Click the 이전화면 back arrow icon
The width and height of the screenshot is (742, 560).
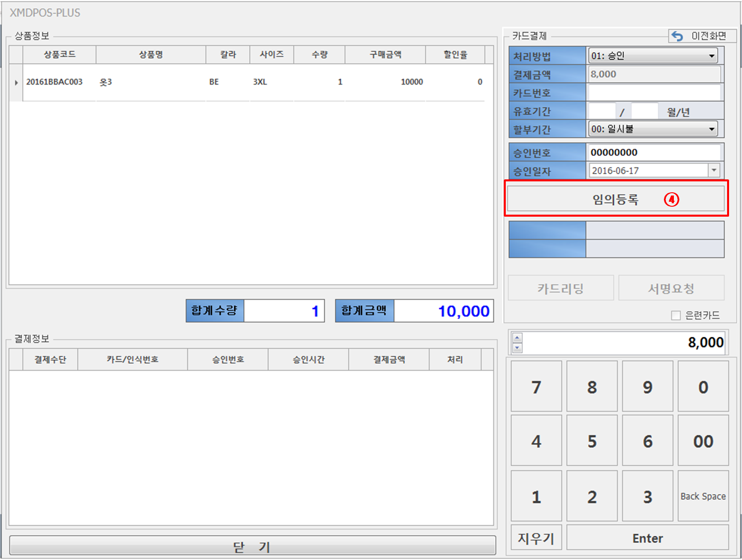tap(677, 36)
